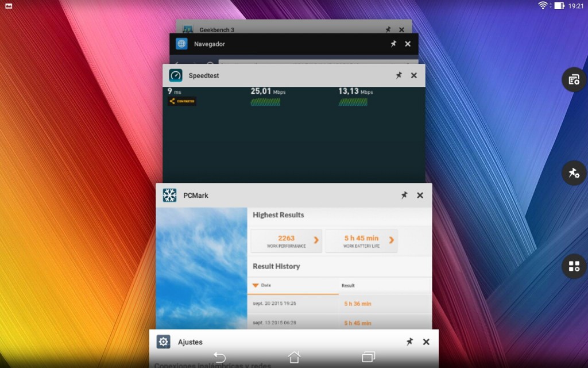Close the Navegador recent card
The image size is (588, 368).
click(x=408, y=44)
